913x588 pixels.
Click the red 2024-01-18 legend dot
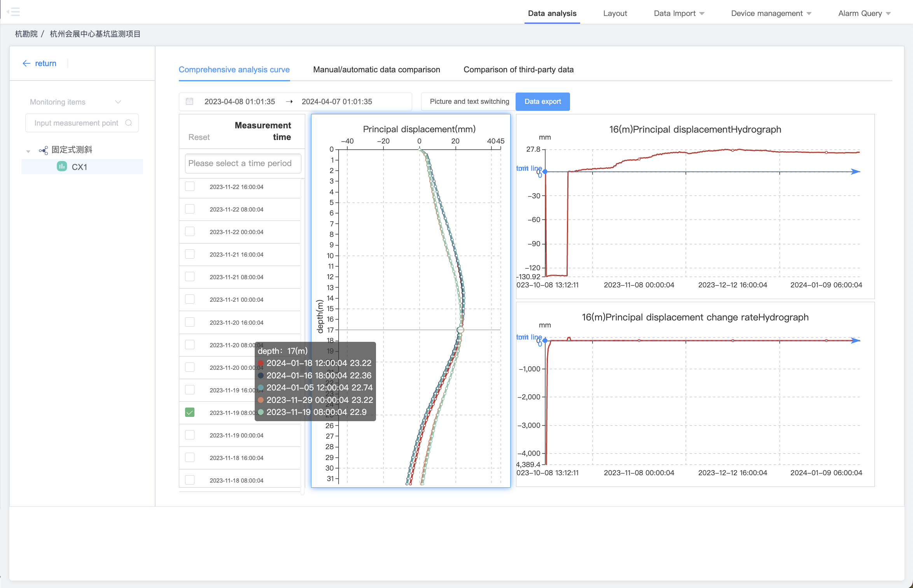click(x=261, y=363)
